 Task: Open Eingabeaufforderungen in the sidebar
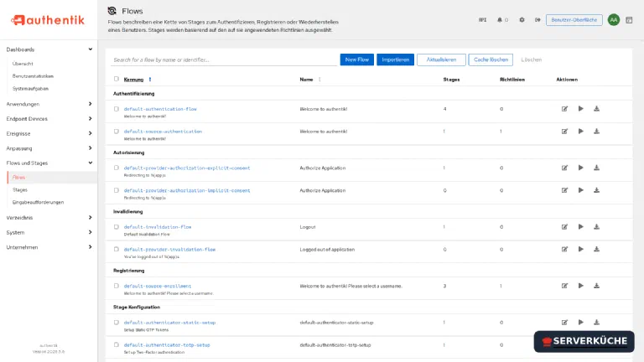click(38, 202)
